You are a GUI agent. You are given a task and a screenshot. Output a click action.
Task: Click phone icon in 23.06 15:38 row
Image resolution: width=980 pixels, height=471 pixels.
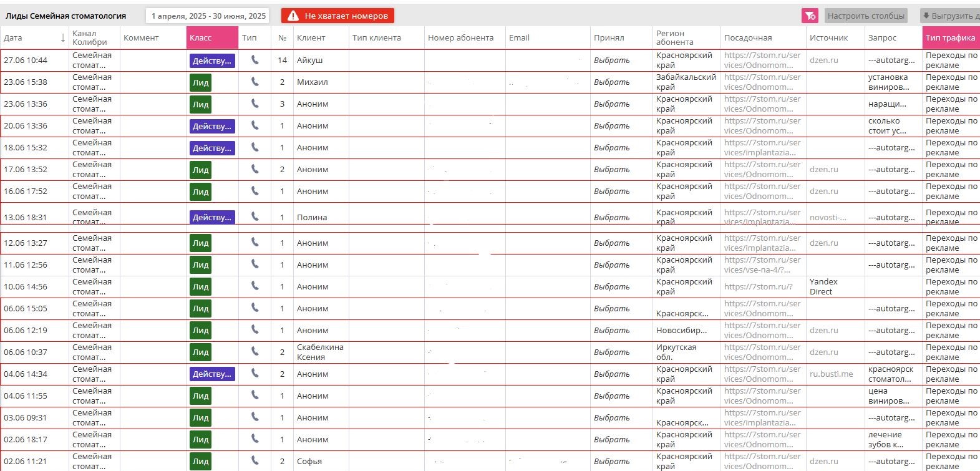tap(255, 82)
